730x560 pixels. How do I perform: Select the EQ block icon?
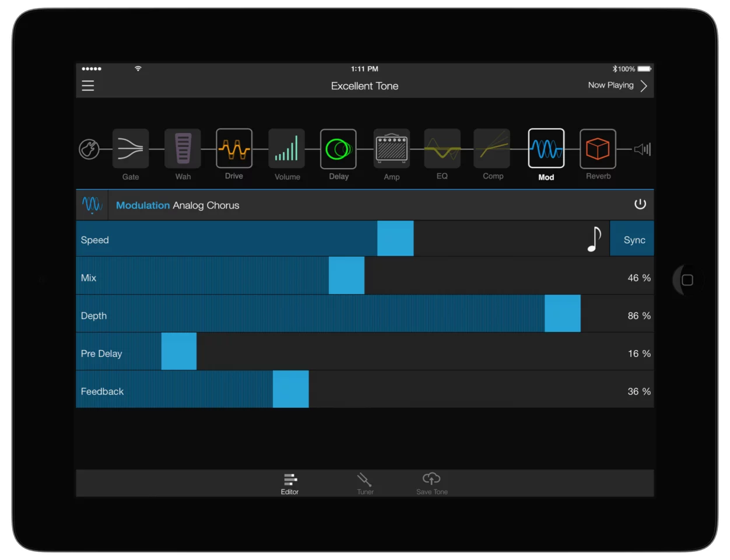[442, 149]
